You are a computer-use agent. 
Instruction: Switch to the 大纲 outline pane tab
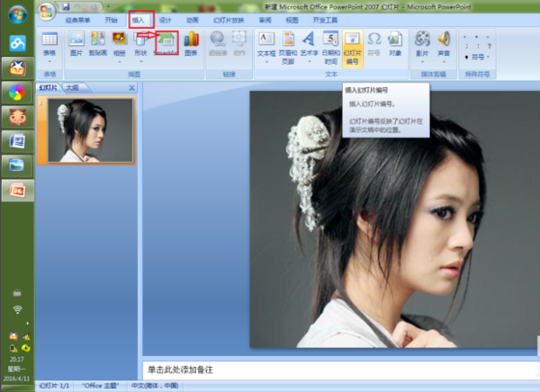(72, 88)
